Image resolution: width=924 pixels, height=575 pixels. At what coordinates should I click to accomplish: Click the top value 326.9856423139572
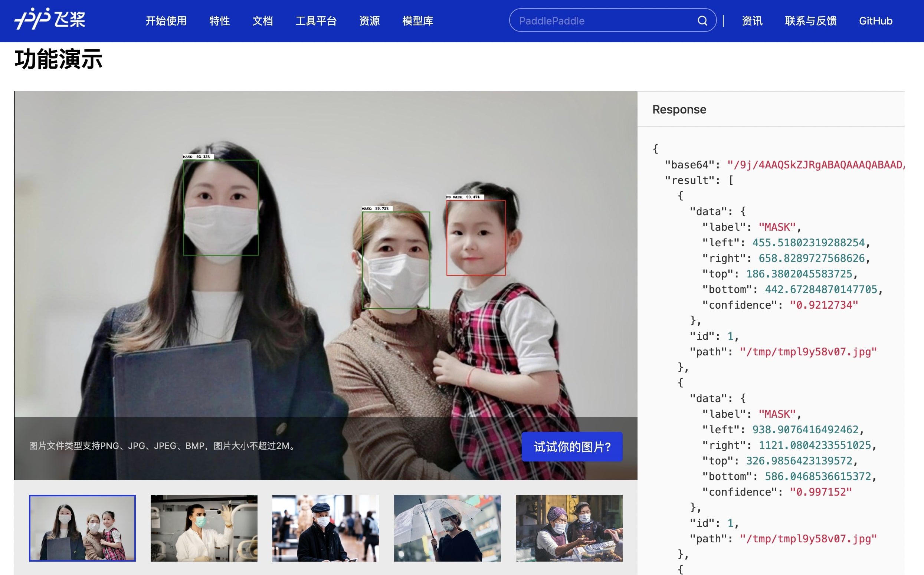coord(799,461)
